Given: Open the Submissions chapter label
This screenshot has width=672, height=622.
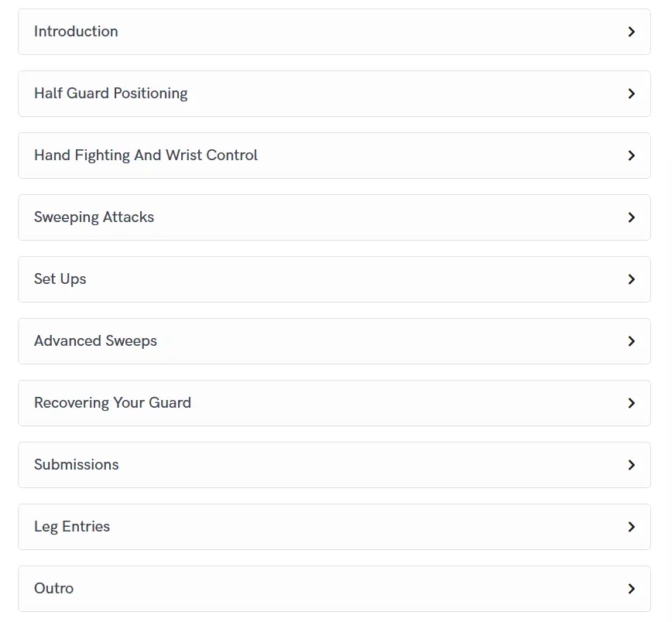Looking at the screenshot, I should 77,465.
